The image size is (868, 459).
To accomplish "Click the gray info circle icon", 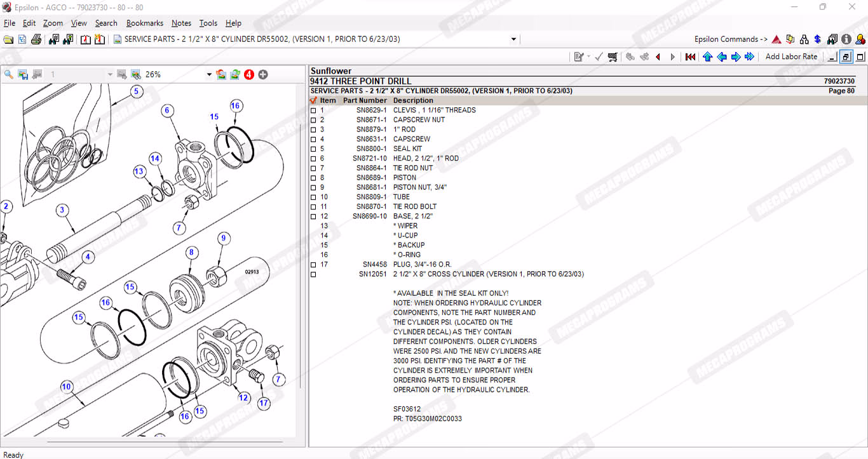I will click(x=846, y=39).
